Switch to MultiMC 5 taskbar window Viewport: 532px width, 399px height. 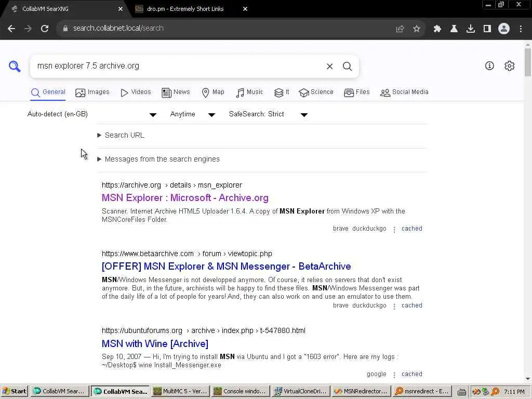tap(180, 392)
